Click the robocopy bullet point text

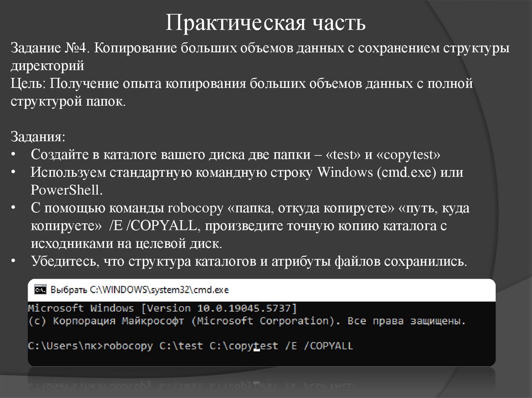point(249,208)
